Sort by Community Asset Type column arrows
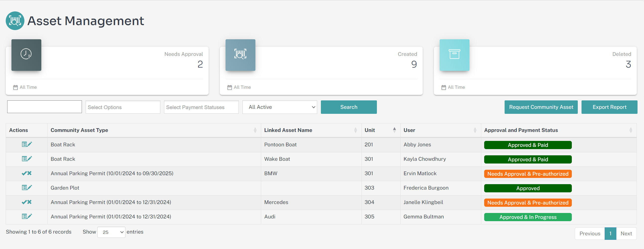The height and width of the screenshot is (249, 644). pos(255,130)
